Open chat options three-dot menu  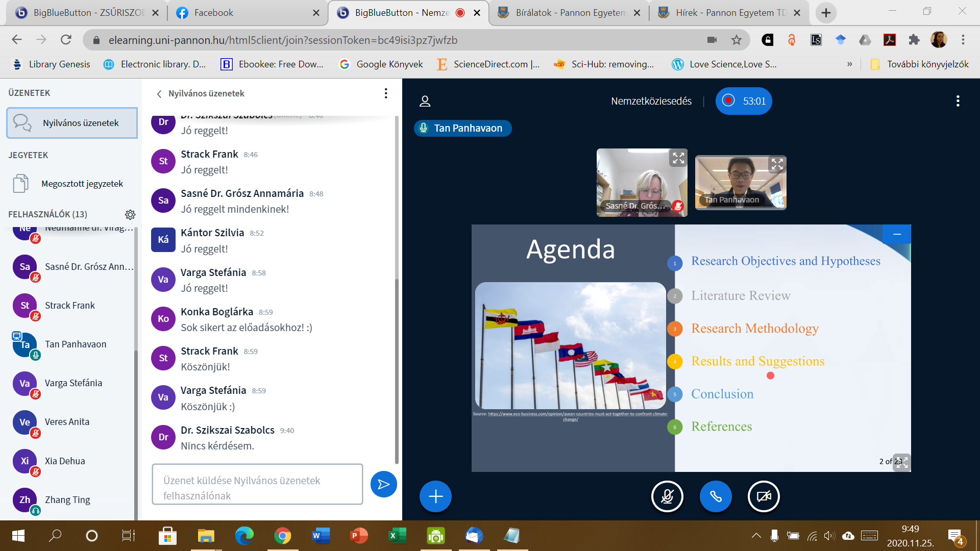coord(386,93)
